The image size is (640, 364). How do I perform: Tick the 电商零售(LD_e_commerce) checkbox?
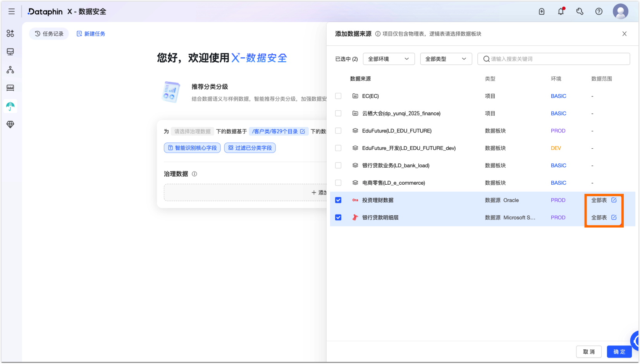point(338,183)
